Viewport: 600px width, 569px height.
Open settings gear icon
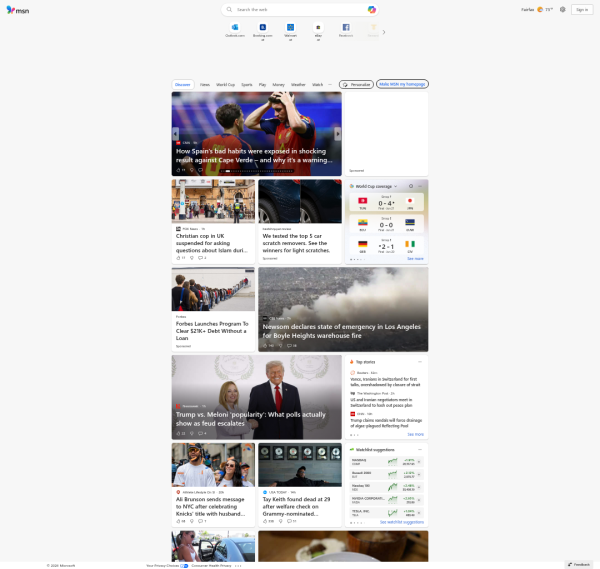pyautogui.click(x=562, y=10)
